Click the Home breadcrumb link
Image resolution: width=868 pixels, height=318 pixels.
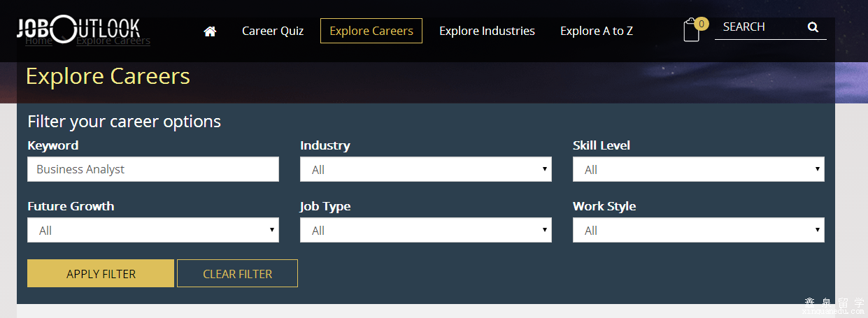pyautogui.click(x=38, y=41)
